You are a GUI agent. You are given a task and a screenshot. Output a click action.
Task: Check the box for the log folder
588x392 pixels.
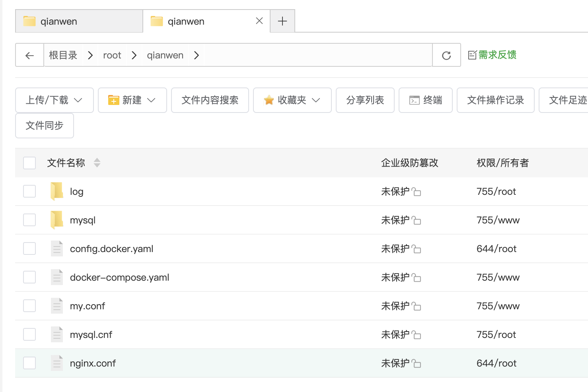click(29, 191)
